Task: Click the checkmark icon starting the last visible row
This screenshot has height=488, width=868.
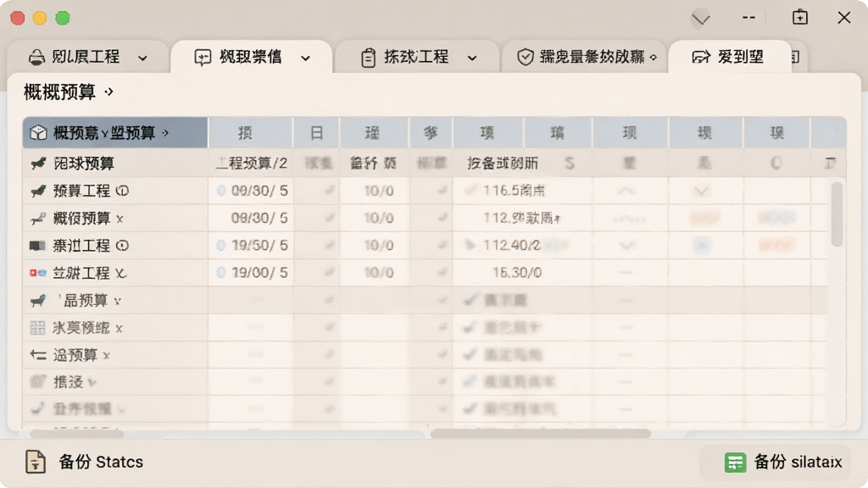Action: coord(37,408)
